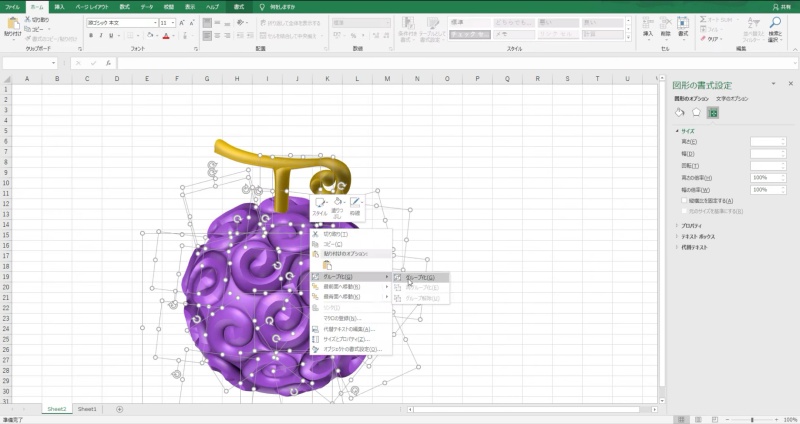Click the Share (共有) button
Image resolution: width=800 pixels, height=424 pixels.
click(x=782, y=7)
